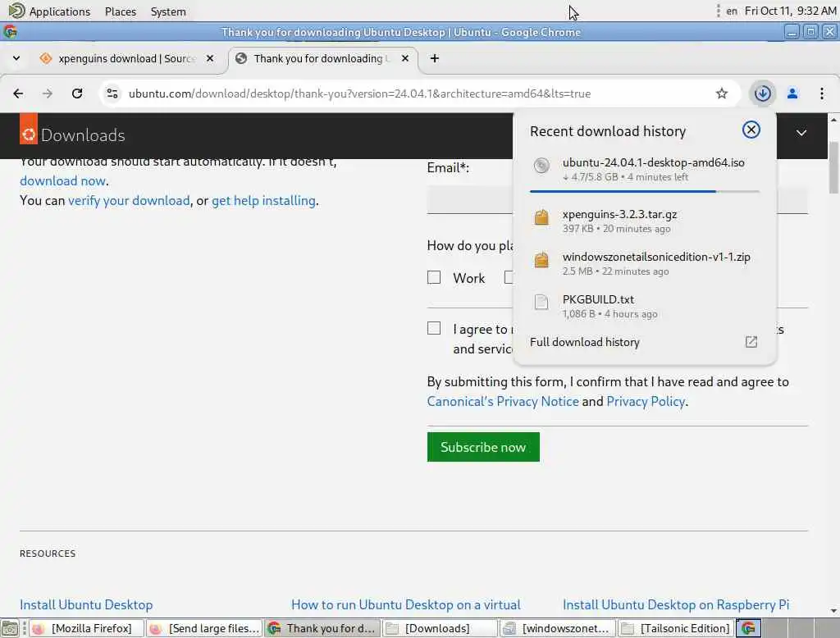Viewport: 840px width, 638px height.
Task: Click ubuntu-24.04.1-desktop-amd64.iso filename
Action: coord(653,162)
